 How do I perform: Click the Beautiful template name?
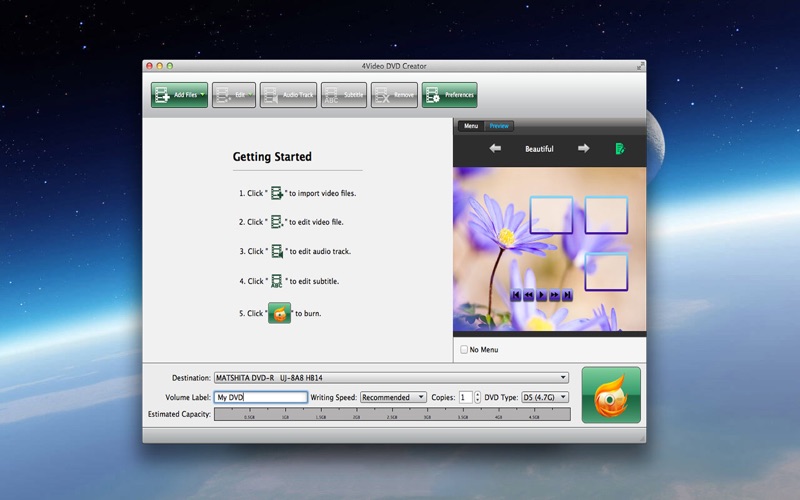(x=539, y=149)
